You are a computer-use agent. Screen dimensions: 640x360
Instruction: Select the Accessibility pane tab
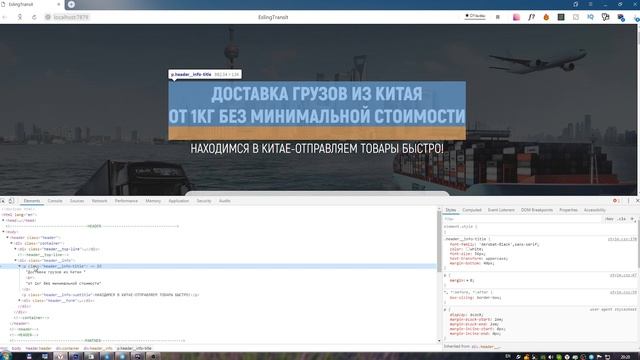coord(594,210)
